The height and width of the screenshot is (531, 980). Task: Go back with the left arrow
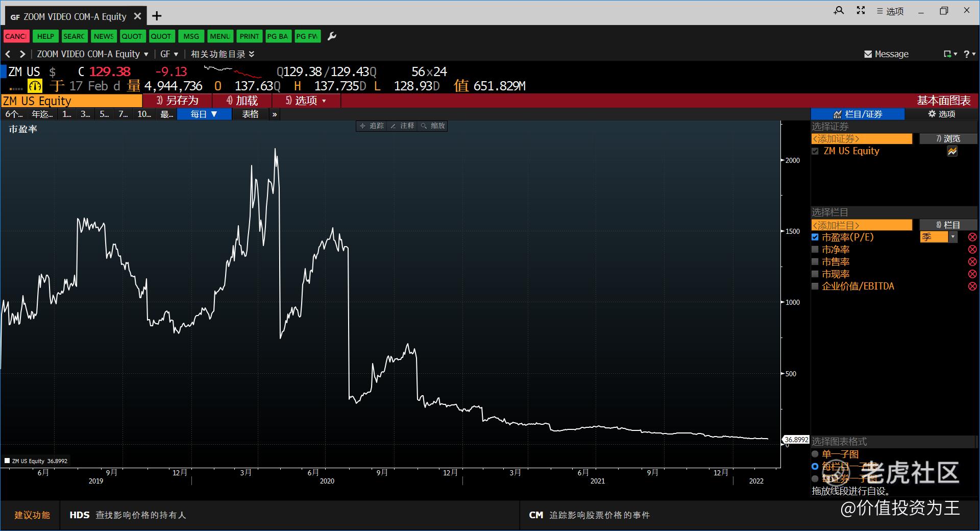coord(8,54)
